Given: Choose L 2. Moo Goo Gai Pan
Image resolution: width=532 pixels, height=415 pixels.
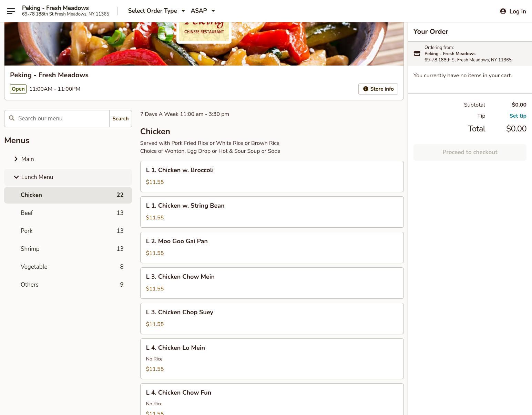Looking at the screenshot, I should pos(272,247).
